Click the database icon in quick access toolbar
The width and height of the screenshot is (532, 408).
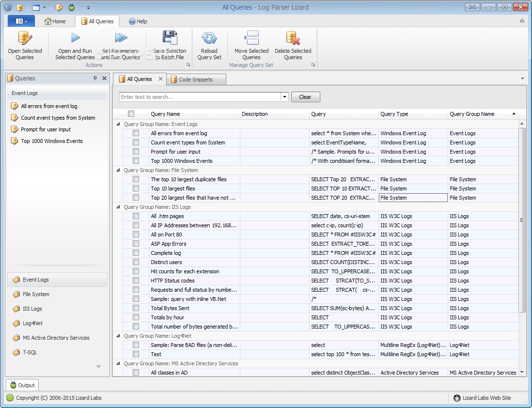click(x=20, y=7)
